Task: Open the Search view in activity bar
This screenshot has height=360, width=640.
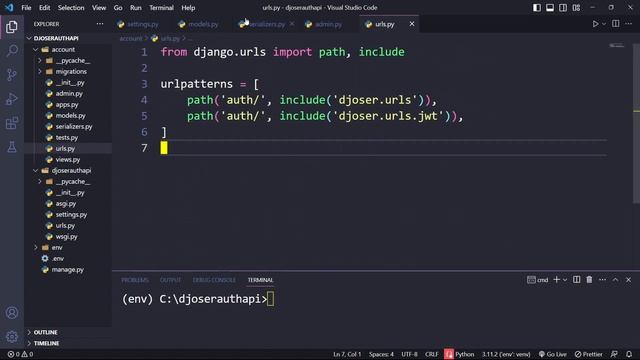Action: [x=12, y=51]
